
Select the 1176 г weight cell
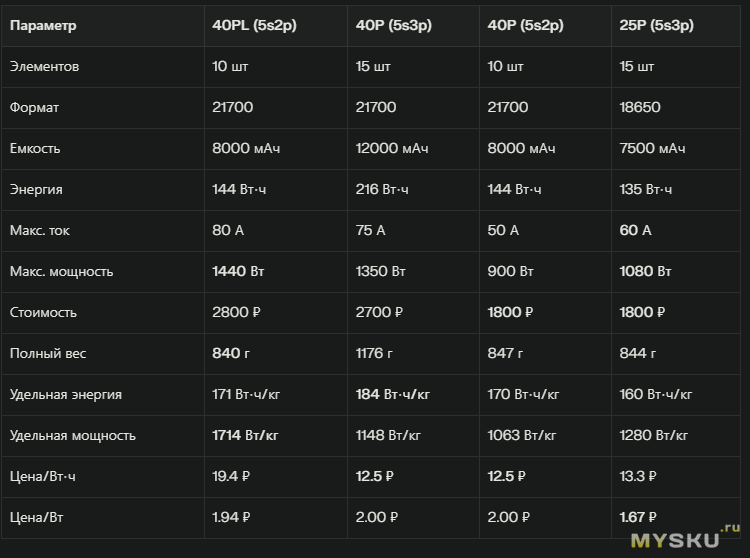coord(376,354)
